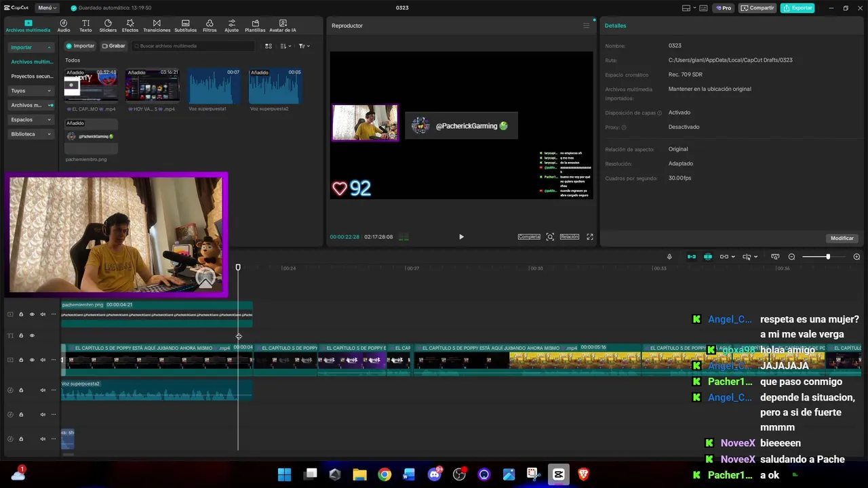This screenshot has height=488, width=868.
Task: Hide the text track with eye icon
Action: pyautogui.click(x=32, y=335)
